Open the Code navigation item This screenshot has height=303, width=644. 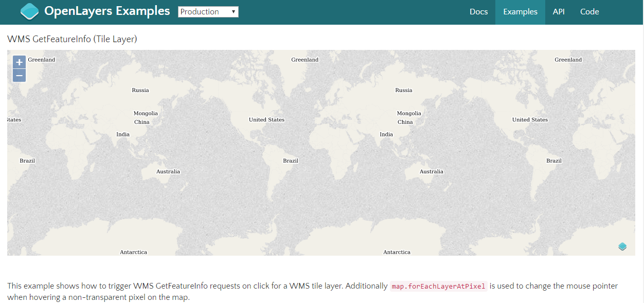point(589,12)
